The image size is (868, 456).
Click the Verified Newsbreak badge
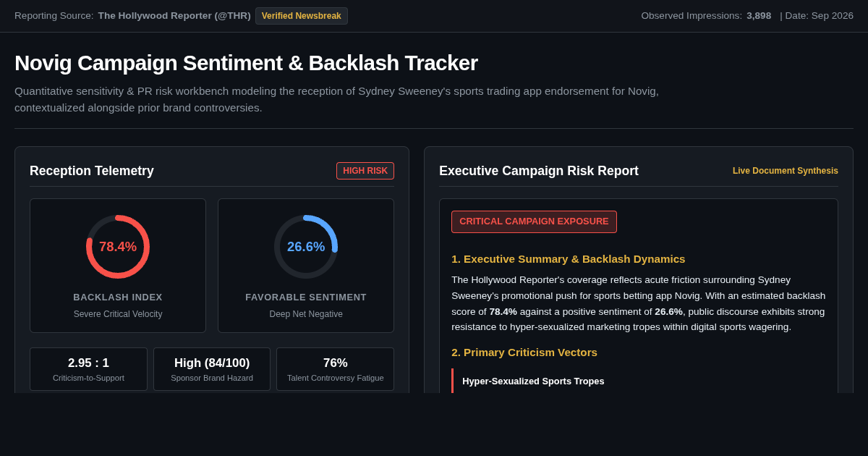[x=302, y=16]
